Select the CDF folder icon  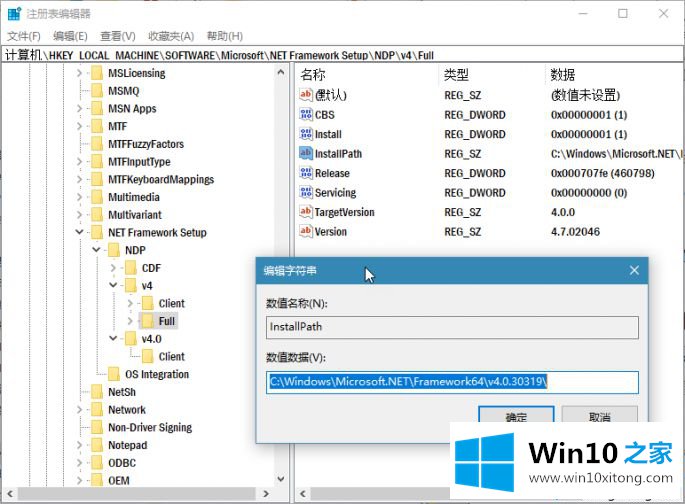click(x=131, y=268)
